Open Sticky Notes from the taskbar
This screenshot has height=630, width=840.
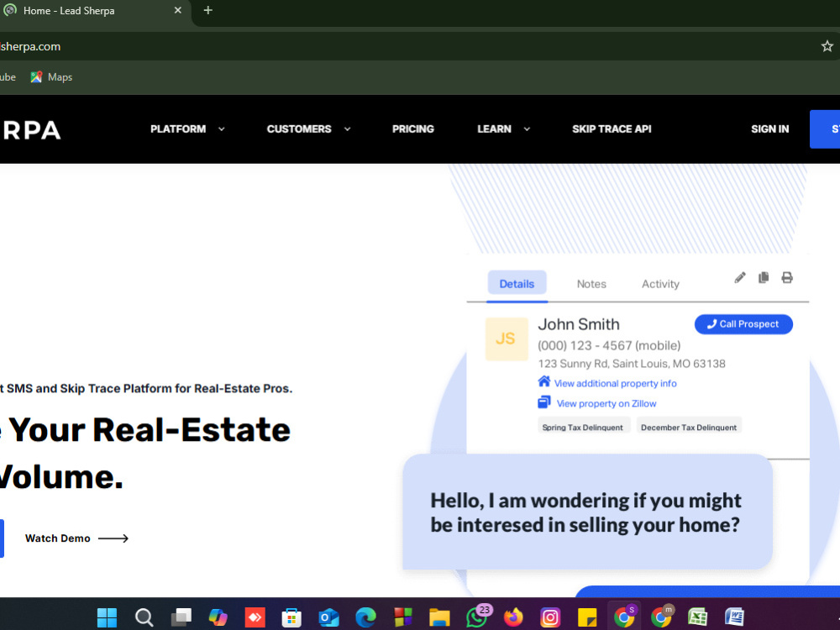[587, 617]
